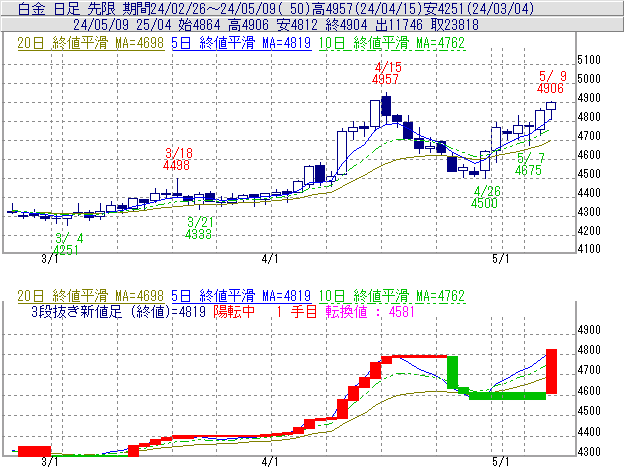Click the 出11746 volume value
Image resolution: width=624 pixels, height=475 pixels.
coord(399,25)
